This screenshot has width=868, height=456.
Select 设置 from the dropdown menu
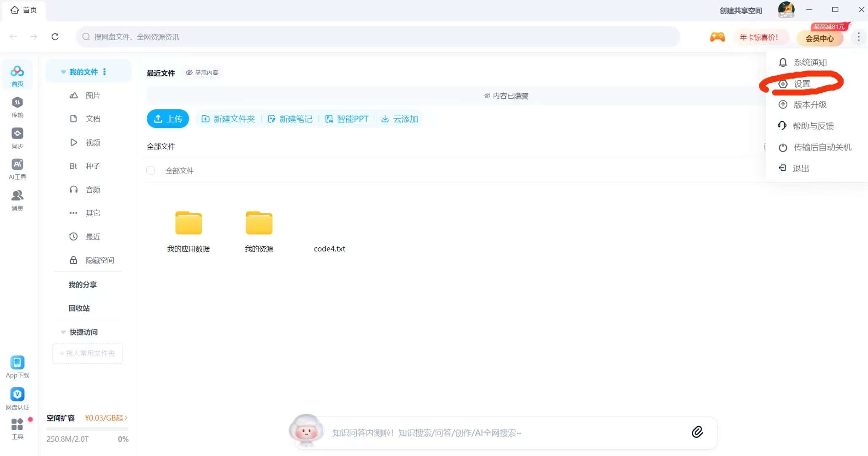pos(801,84)
